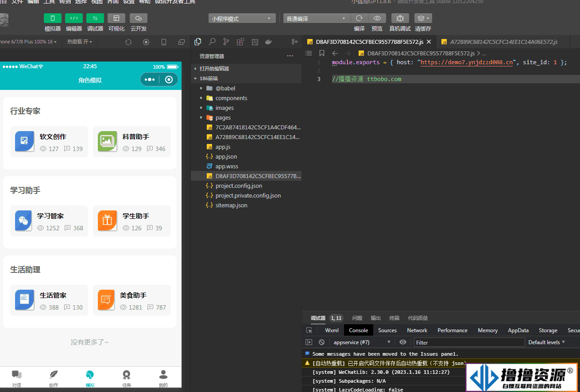
Task: Open the 7C2AB7418142C5CF1A4CDF464 js file
Action: pos(246,127)
